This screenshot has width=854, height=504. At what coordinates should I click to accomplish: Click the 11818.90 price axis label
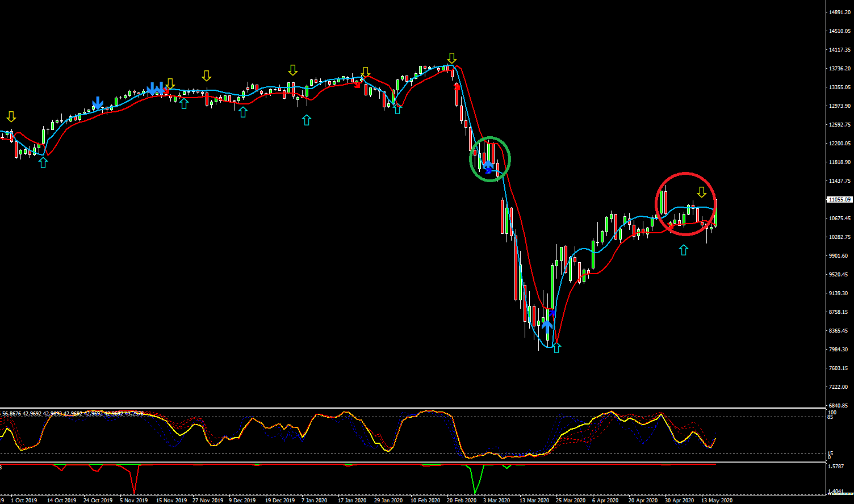[840, 162]
